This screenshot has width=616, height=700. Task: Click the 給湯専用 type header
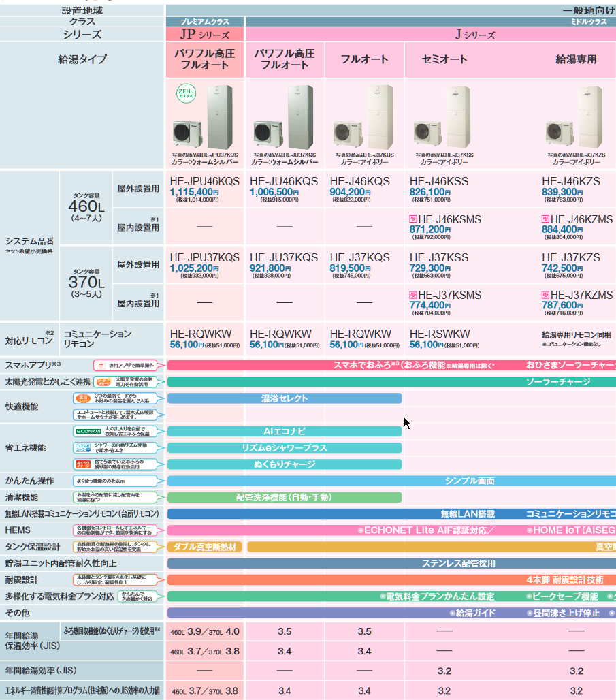(576, 59)
